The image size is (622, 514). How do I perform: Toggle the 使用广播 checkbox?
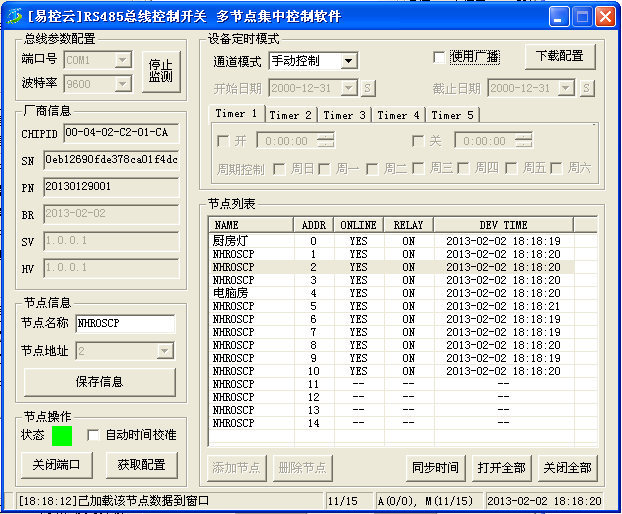(439, 57)
